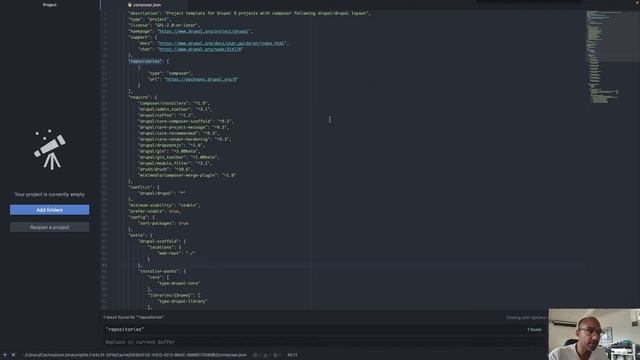The image size is (640, 360).
Task: Click the webcam video thumbnail
Action: pos(594,334)
